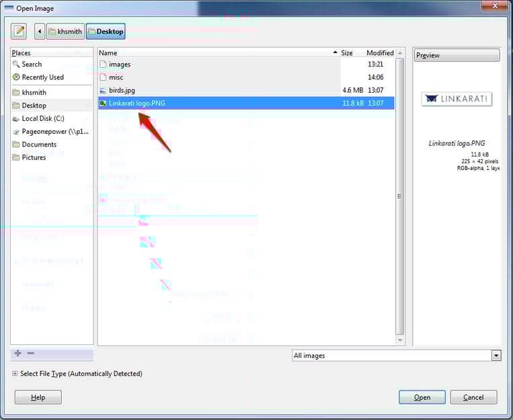Viewport: 513px width, 420px height.
Task: Click the 14:06 modified time cell
Action: 376,77
